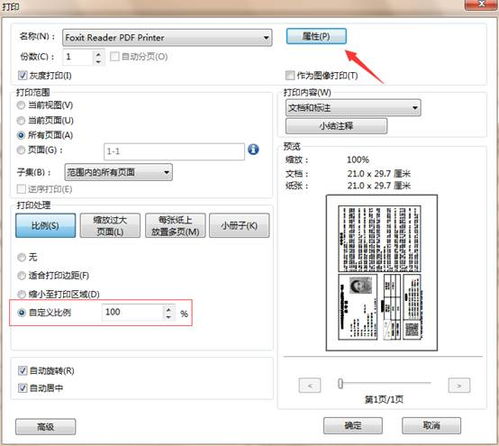Click the blue info icon beside page range
Viewport: 499px width, 446px height.
coord(253,149)
